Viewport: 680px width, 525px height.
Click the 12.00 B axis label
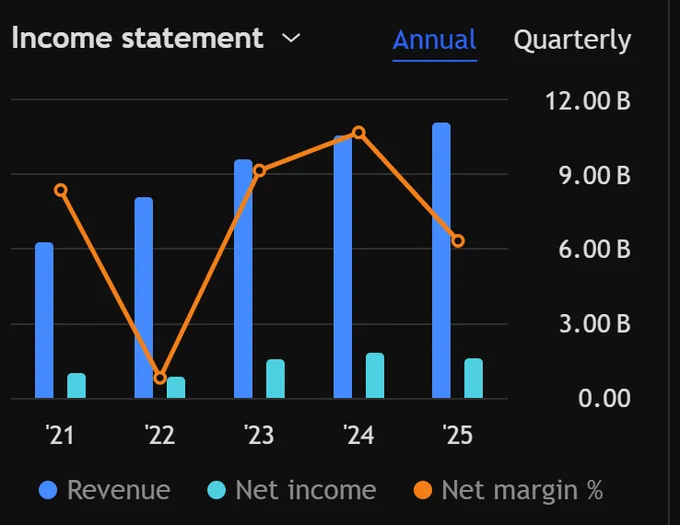(x=588, y=101)
